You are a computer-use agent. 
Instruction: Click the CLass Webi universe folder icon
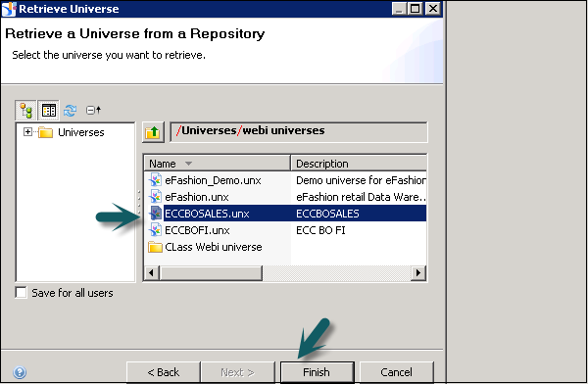coord(155,247)
